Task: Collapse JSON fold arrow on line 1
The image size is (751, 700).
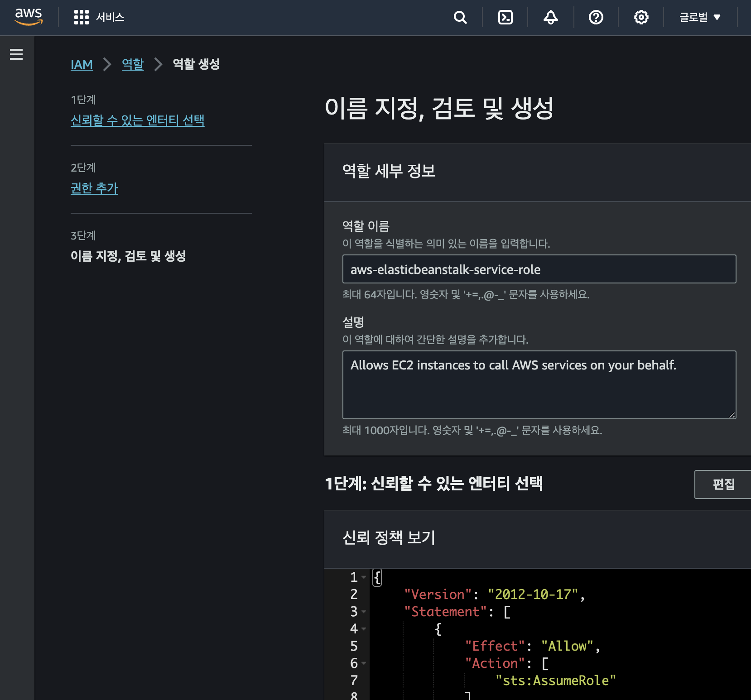Action: tap(364, 577)
